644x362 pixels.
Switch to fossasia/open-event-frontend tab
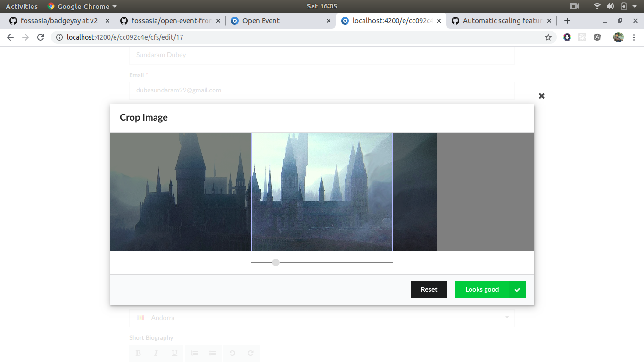click(170, 21)
